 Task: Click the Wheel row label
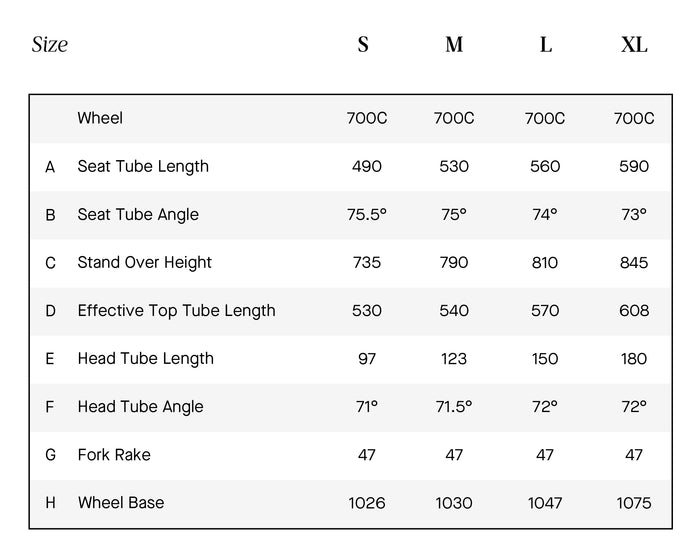[x=100, y=118]
